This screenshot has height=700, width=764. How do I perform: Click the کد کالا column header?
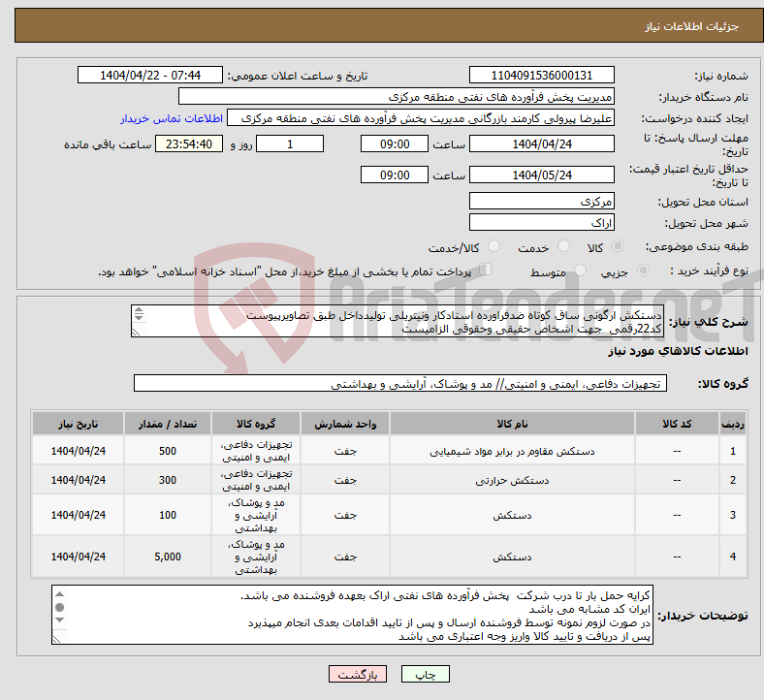pyautogui.click(x=677, y=424)
